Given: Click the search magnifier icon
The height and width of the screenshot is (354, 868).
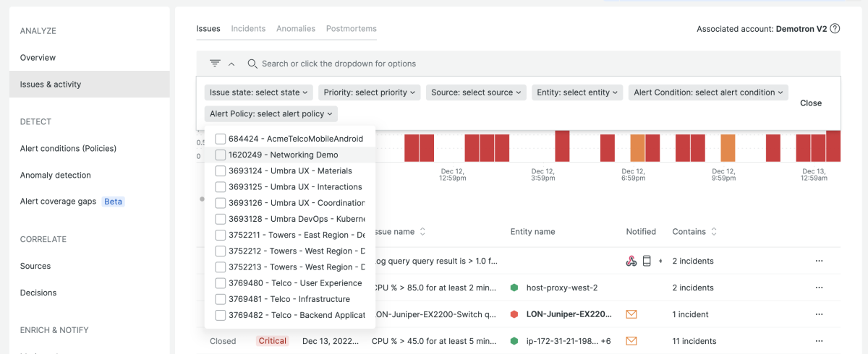Looking at the screenshot, I should point(252,64).
